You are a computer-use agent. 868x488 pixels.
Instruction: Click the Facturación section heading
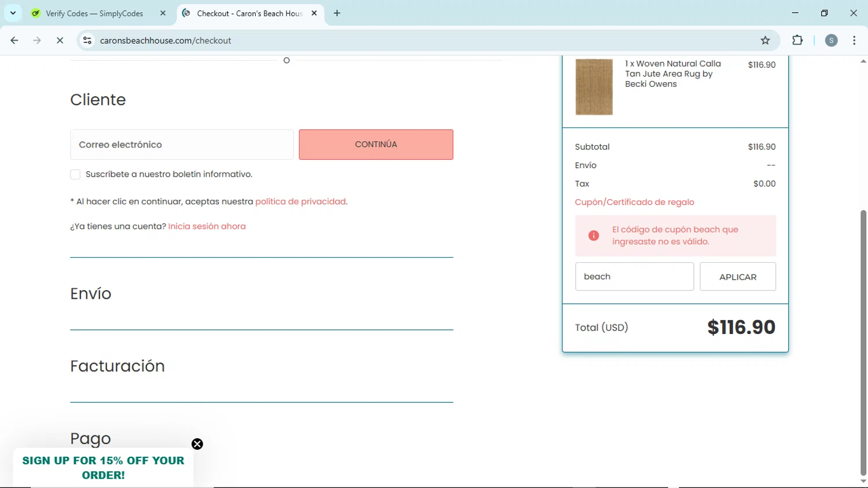pyautogui.click(x=117, y=366)
